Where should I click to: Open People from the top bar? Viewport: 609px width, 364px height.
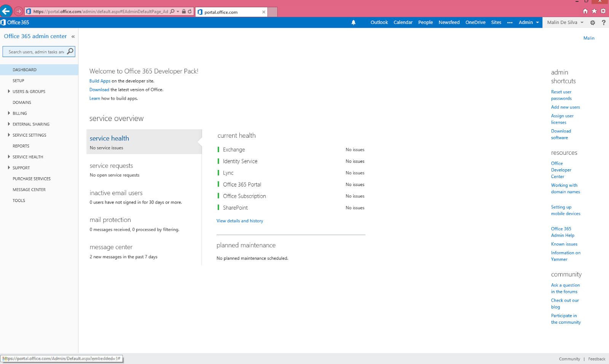point(426,22)
